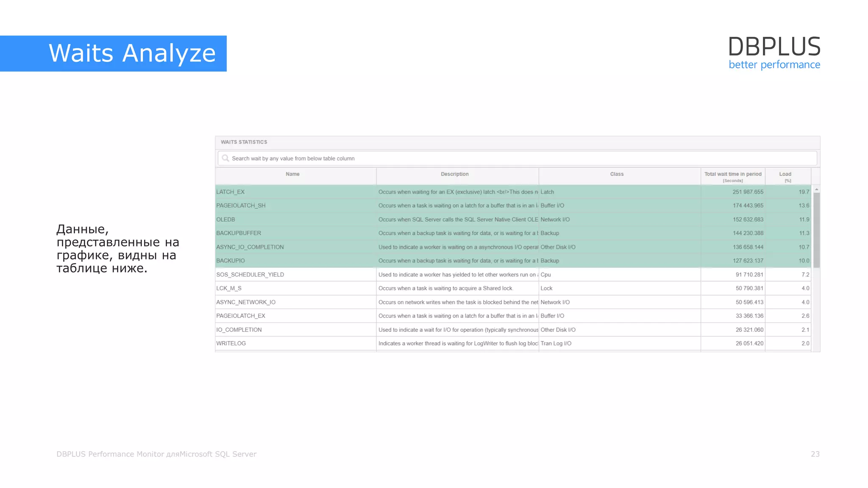This screenshot has width=868, height=488.
Task: Click the 13.6 load percentage
Action: (x=804, y=205)
